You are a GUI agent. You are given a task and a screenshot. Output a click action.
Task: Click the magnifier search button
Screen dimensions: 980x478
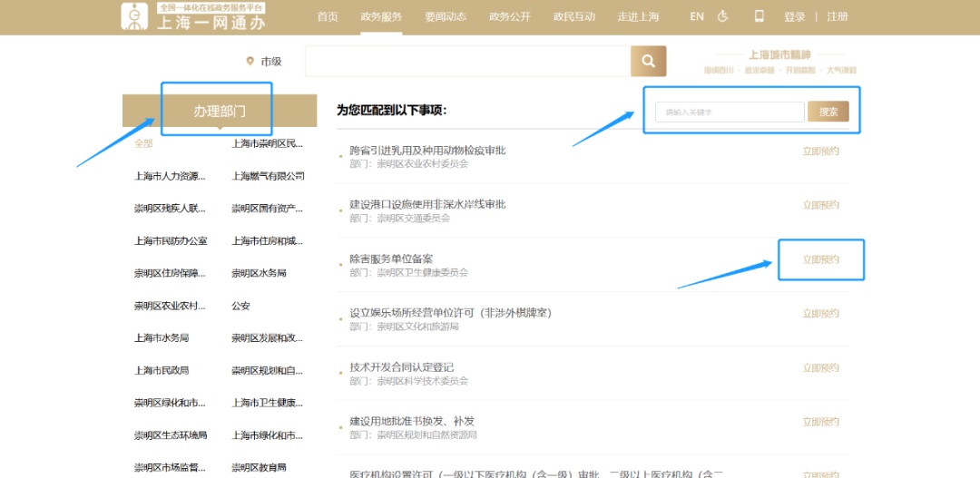coord(648,61)
